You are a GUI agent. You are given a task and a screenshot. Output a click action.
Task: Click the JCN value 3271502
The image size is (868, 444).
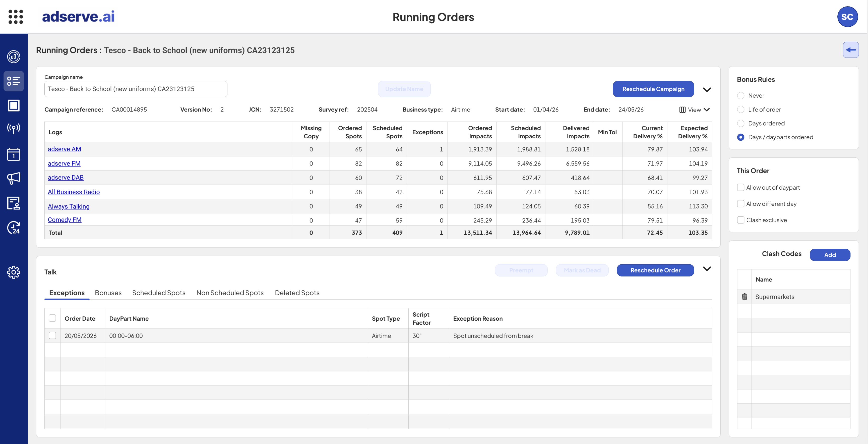282,109
